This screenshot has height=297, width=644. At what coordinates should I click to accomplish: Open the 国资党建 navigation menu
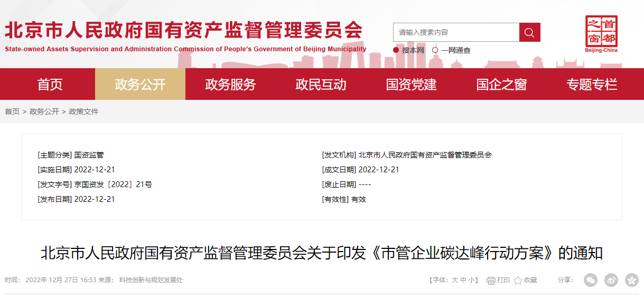[411, 84]
